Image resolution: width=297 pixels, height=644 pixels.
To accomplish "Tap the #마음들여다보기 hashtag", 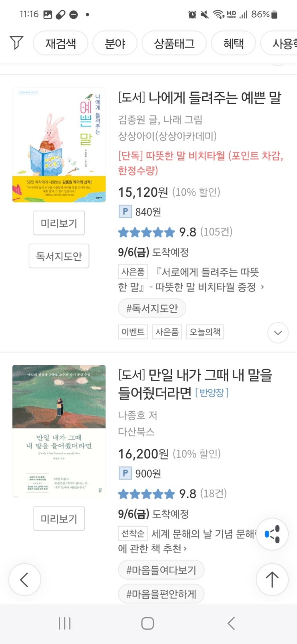I will click(x=161, y=570).
